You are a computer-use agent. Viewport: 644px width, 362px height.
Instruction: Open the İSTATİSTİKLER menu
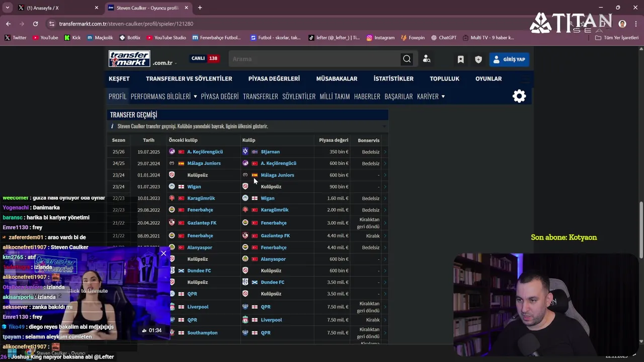pyautogui.click(x=393, y=78)
